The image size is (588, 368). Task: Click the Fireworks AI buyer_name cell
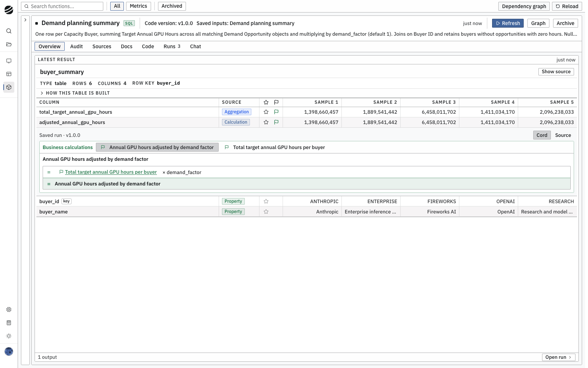430,212
